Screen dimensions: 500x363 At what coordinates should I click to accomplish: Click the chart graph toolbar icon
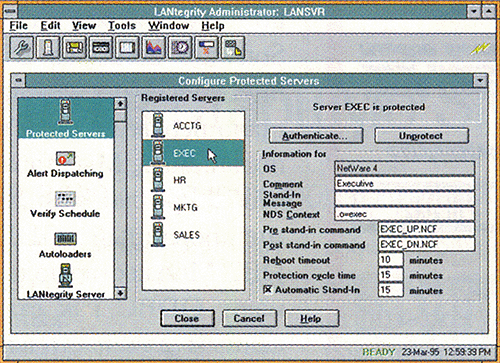[x=154, y=48]
